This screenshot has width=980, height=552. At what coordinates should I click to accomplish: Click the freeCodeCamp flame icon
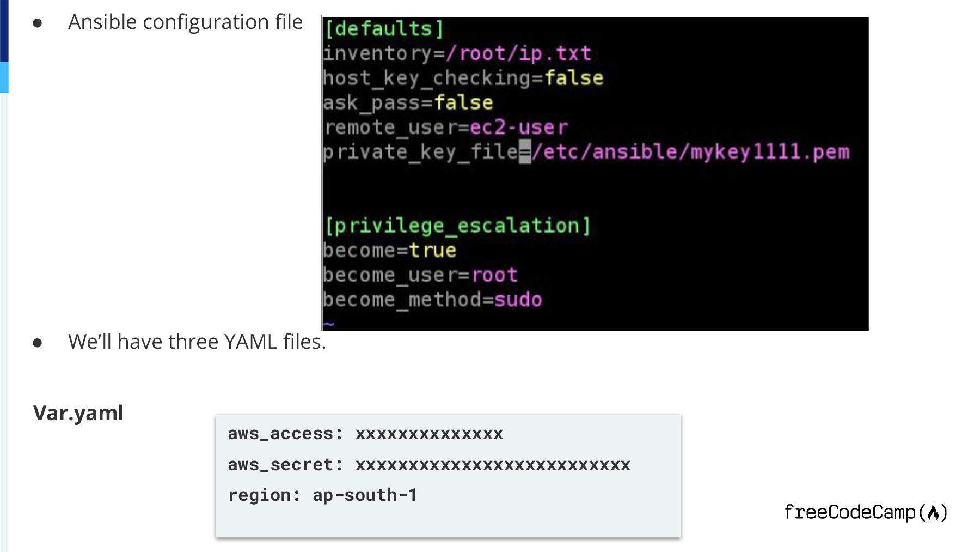[x=934, y=513]
